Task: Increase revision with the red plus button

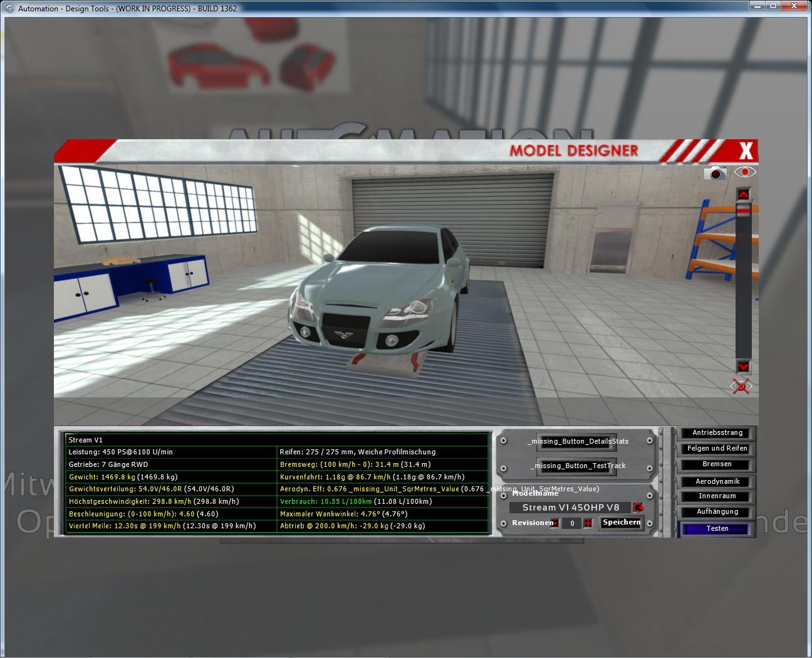Action: pos(588,523)
